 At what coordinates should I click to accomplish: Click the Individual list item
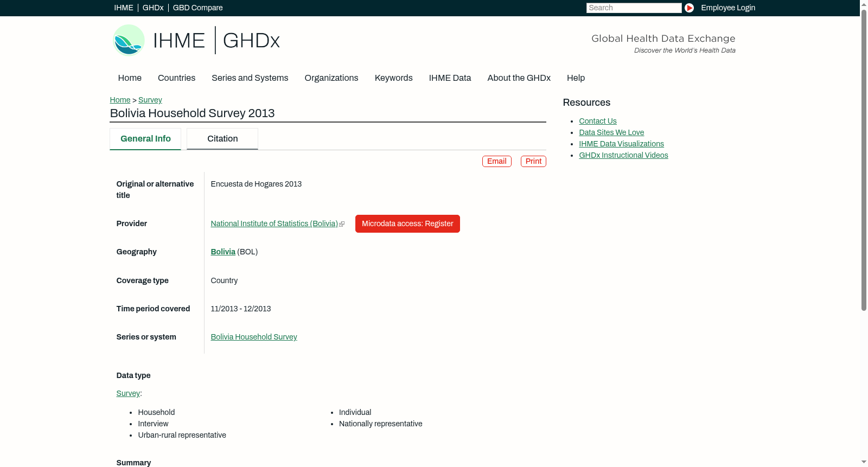coord(355,412)
